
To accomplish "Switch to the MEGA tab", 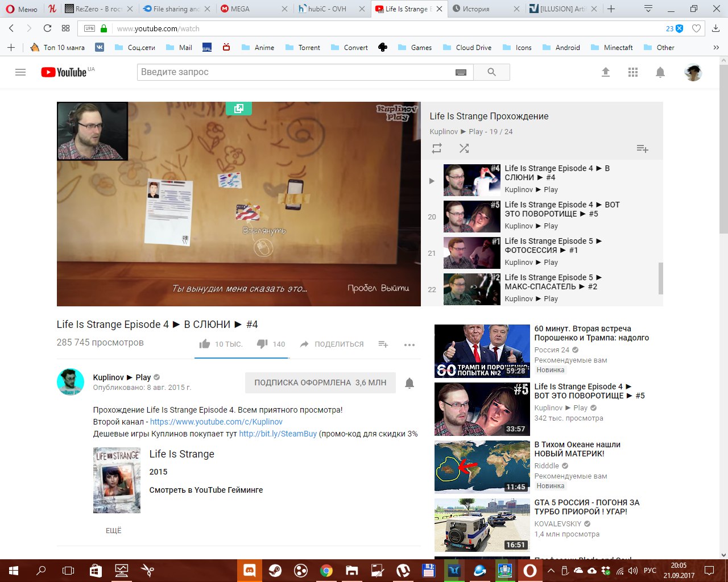I will coord(254,9).
